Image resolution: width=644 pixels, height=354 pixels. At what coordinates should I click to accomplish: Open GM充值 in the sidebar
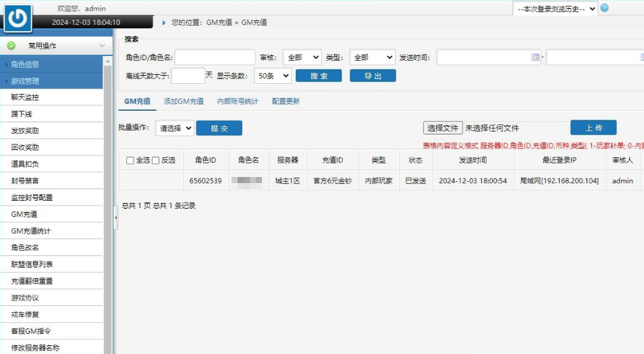pos(51,214)
